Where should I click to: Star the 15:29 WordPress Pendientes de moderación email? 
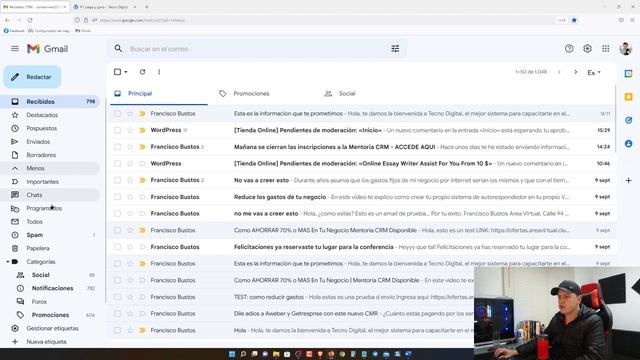point(130,130)
